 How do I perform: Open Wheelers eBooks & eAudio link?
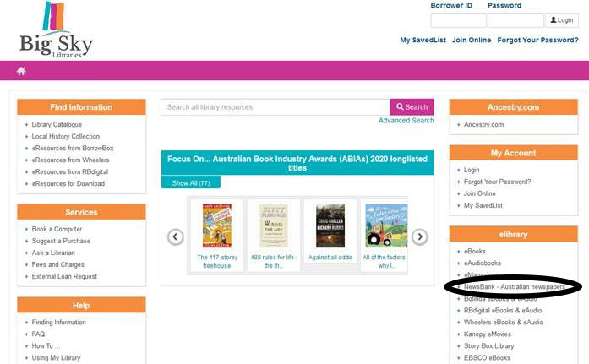[x=504, y=323]
